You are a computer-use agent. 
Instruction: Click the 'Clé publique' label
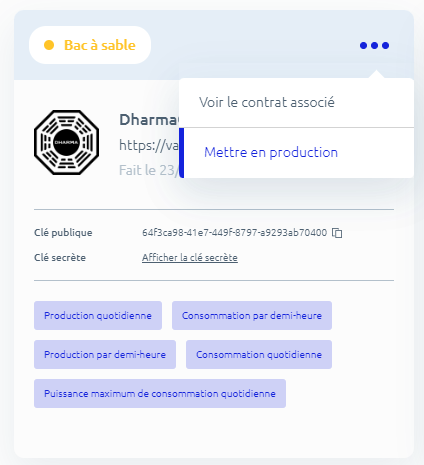[63, 232]
